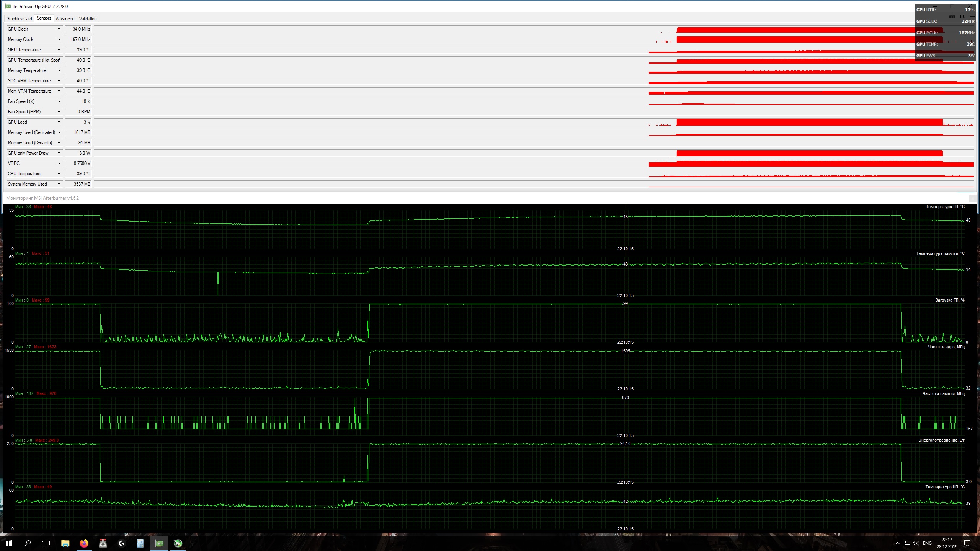Open the VDDC sensor dropdown arrow

pyautogui.click(x=59, y=163)
